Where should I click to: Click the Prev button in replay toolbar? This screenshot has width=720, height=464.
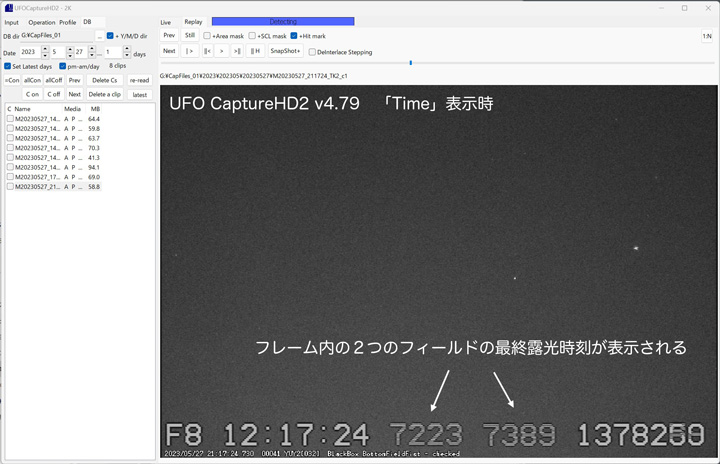coord(169,35)
